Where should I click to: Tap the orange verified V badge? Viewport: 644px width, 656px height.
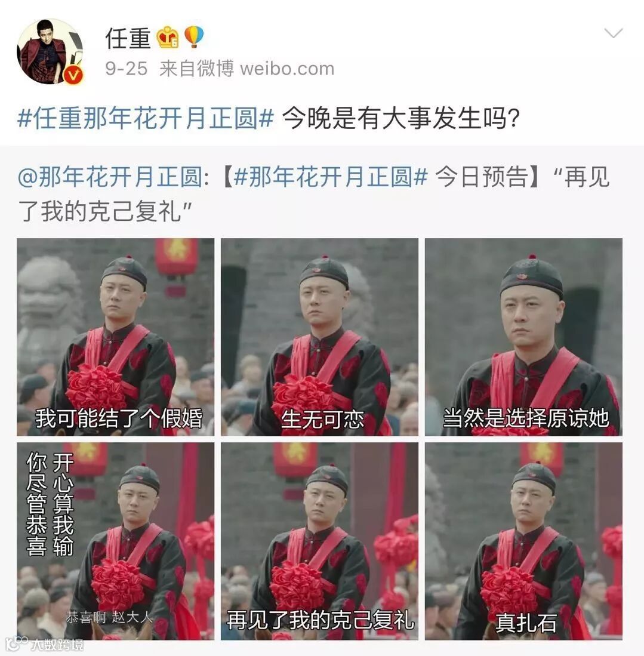(x=73, y=75)
